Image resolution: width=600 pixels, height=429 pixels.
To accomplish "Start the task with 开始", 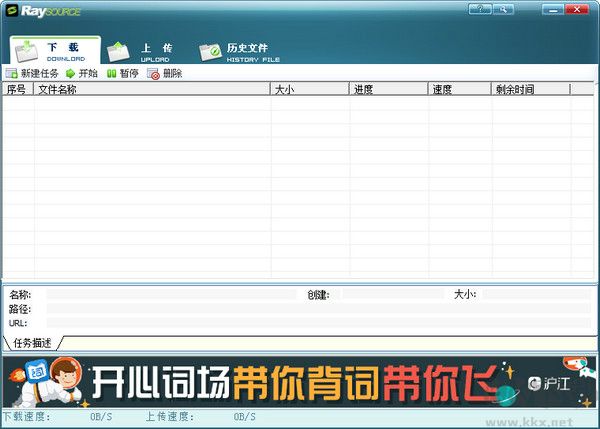I will click(x=82, y=73).
